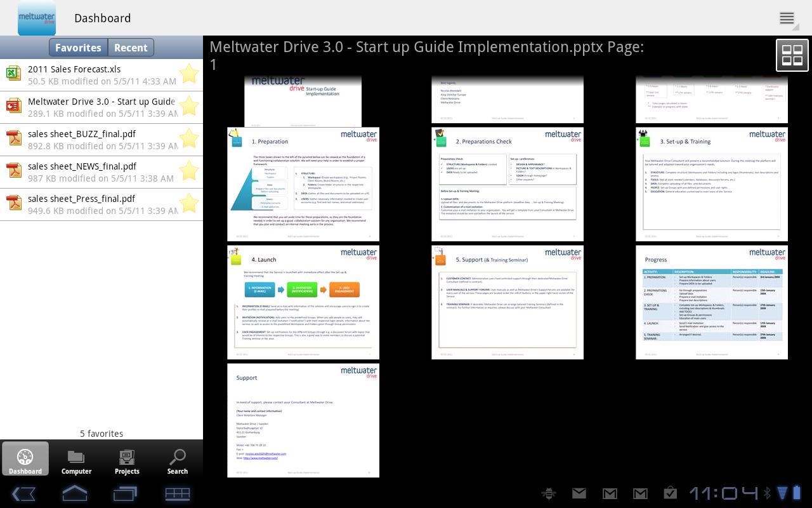Open the checkmark bag notification icon
This screenshot has width=812, height=508.
click(671, 493)
